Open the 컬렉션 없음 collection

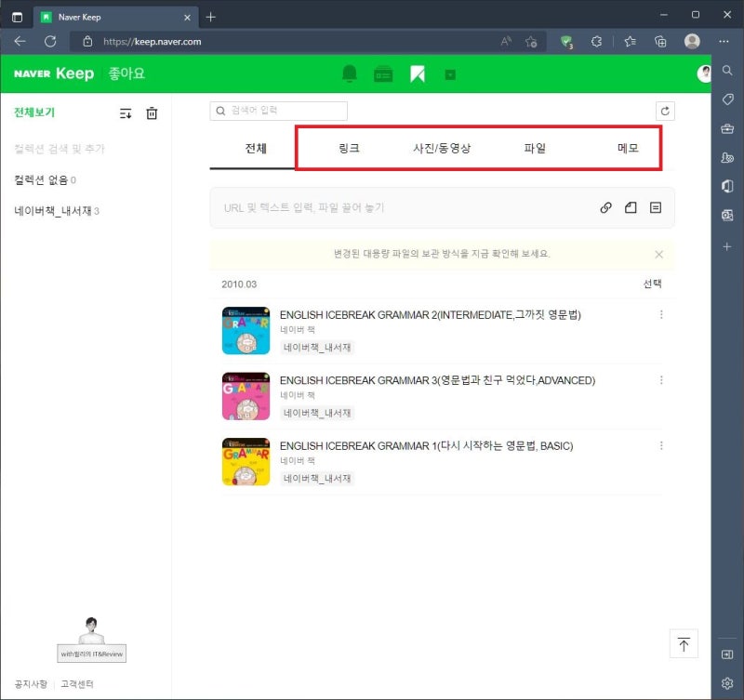coord(45,179)
